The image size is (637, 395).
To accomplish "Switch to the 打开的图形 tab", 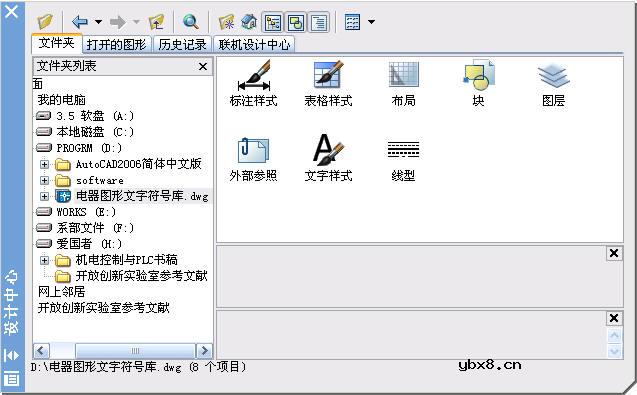I will click(117, 44).
